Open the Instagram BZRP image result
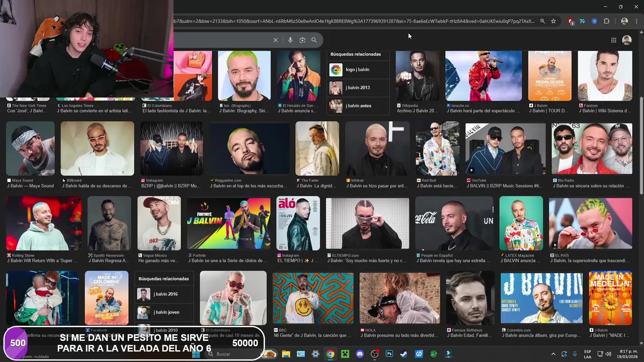 172,148
